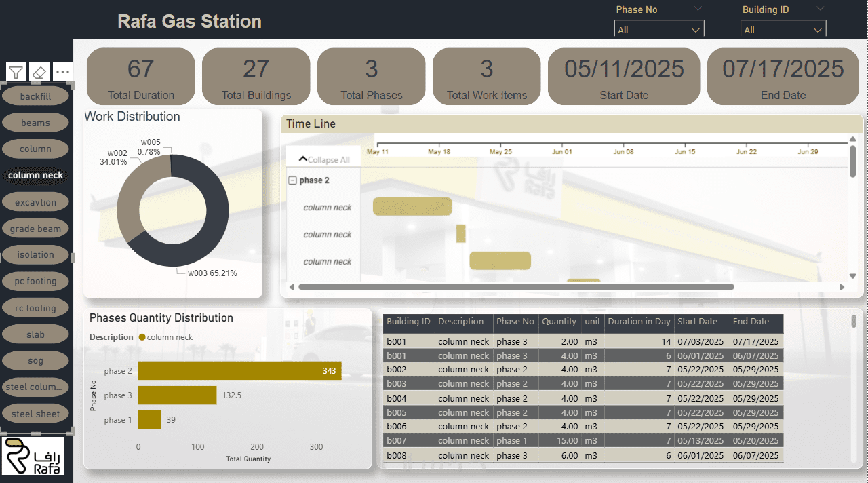Click the 07/03/2025 start date cell
This screenshot has width=868, height=483.
(701, 342)
